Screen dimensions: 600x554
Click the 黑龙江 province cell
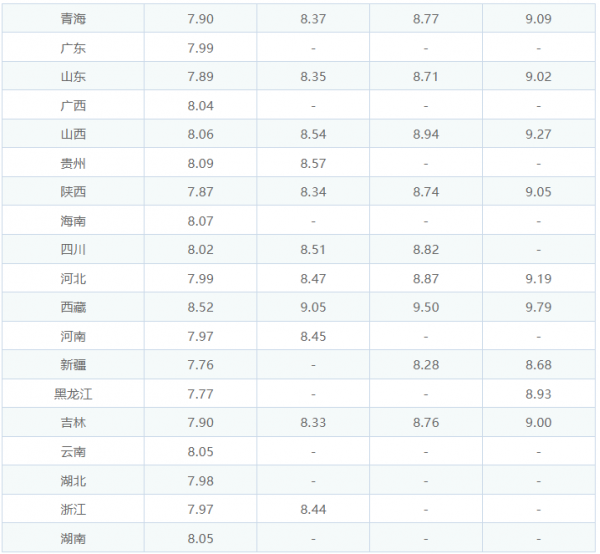coord(73,394)
